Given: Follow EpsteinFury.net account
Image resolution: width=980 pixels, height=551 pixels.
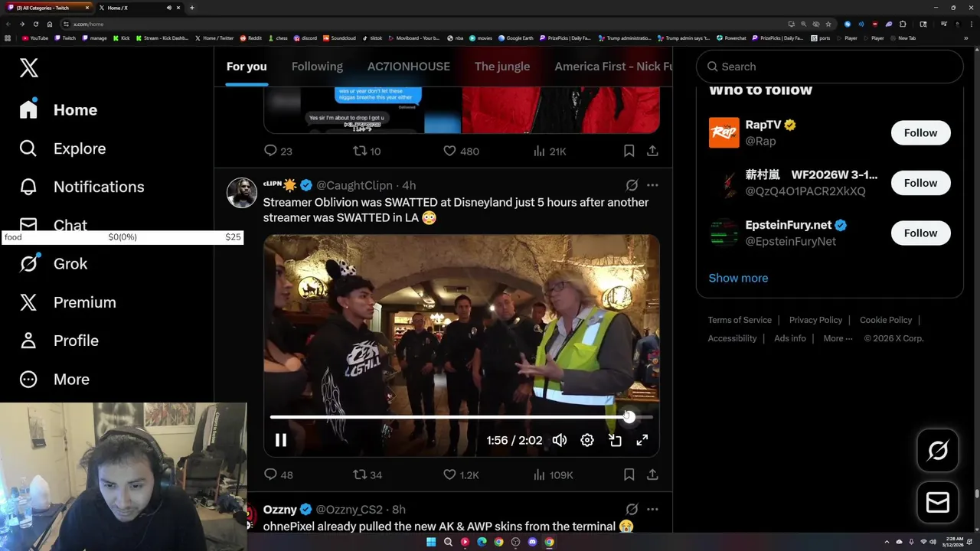Looking at the screenshot, I should pos(920,233).
